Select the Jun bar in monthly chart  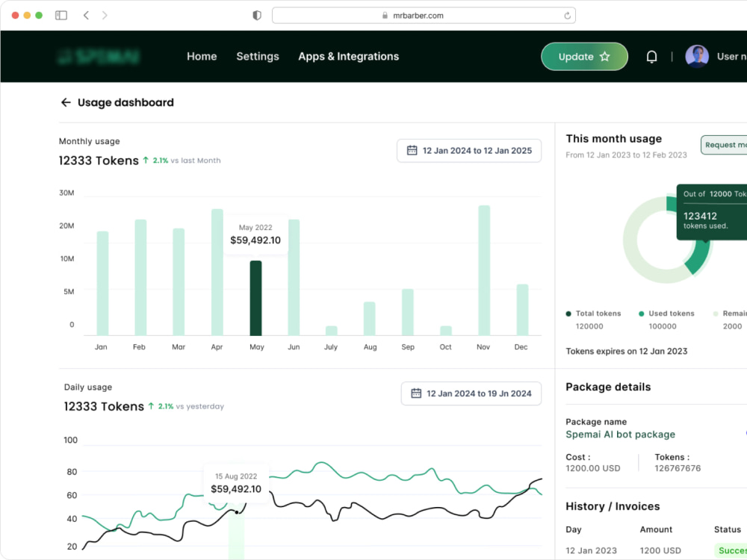tap(294, 278)
